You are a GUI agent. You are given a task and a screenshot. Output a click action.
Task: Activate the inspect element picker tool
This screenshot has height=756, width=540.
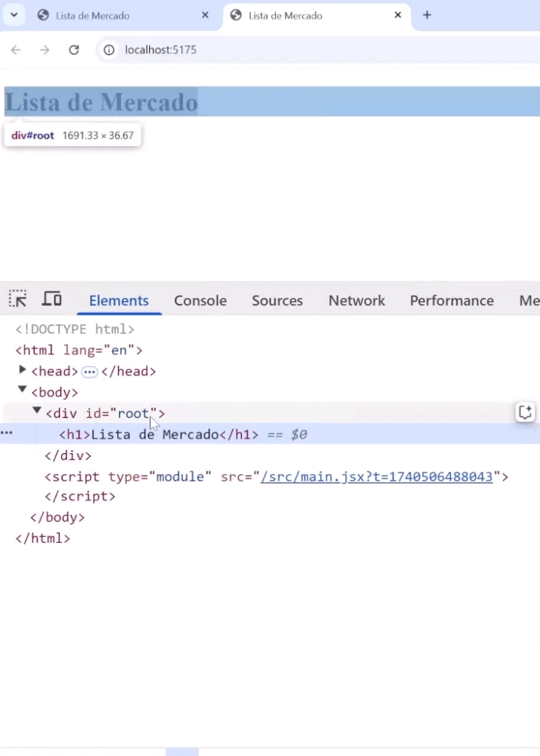[x=18, y=300]
